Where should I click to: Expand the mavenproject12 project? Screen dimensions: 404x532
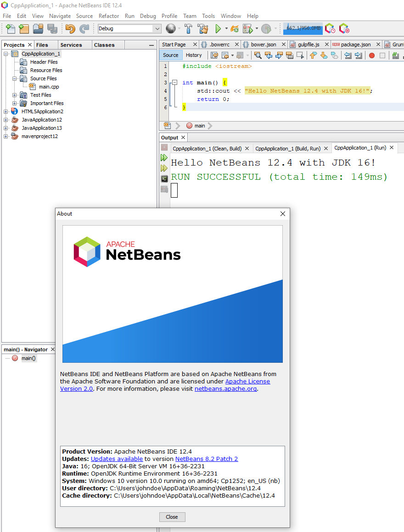tap(6, 136)
